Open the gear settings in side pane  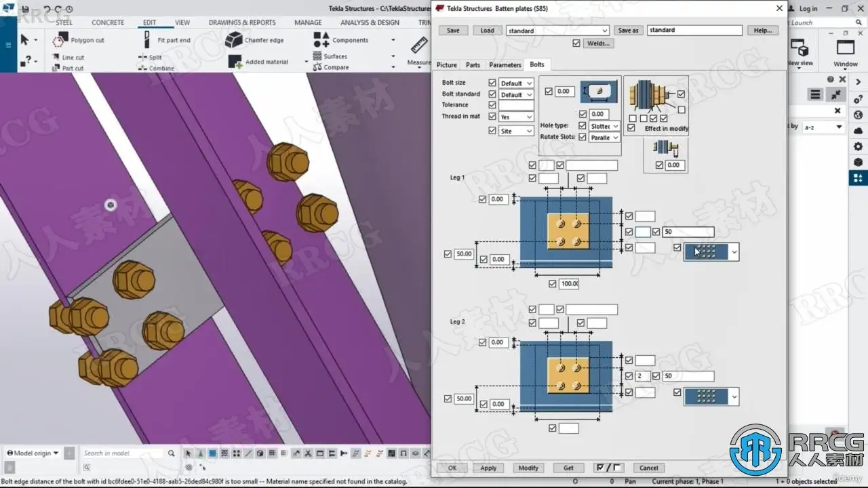click(x=858, y=146)
